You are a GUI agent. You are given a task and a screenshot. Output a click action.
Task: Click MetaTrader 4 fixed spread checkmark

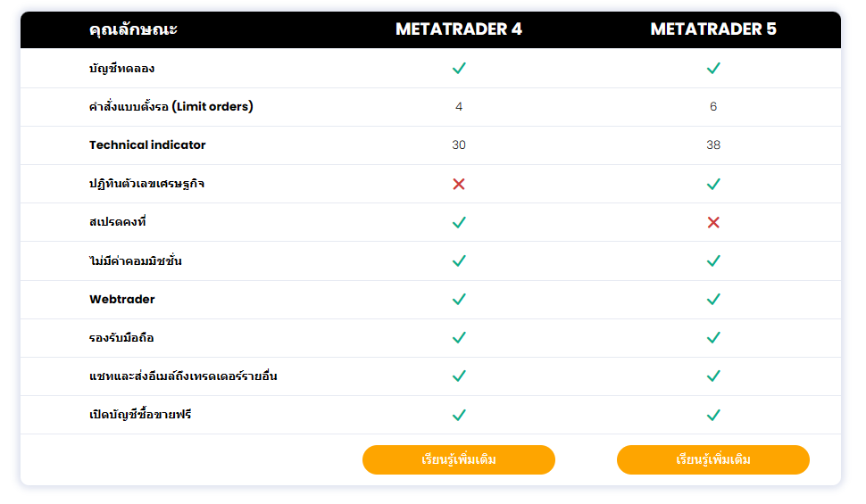point(459,222)
